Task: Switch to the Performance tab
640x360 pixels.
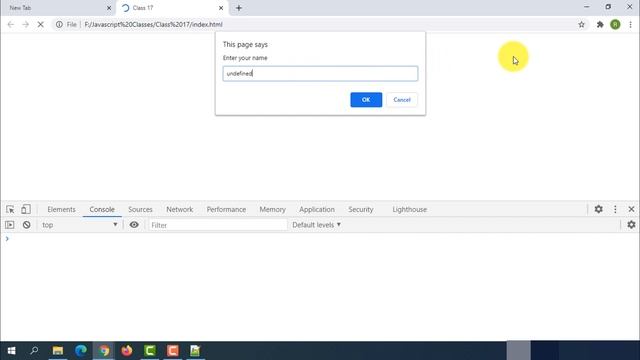Action: [x=226, y=209]
